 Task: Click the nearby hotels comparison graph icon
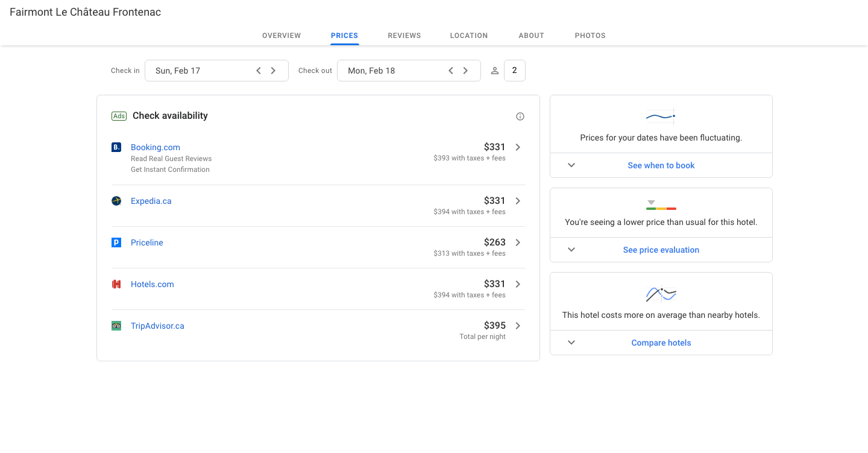pyautogui.click(x=661, y=294)
